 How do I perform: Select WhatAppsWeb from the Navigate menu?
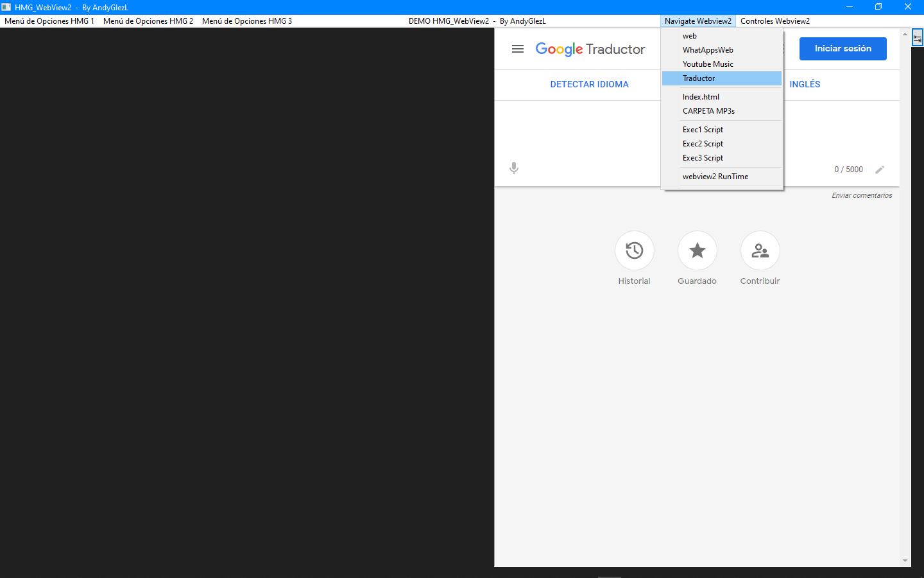pyautogui.click(x=708, y=50)
